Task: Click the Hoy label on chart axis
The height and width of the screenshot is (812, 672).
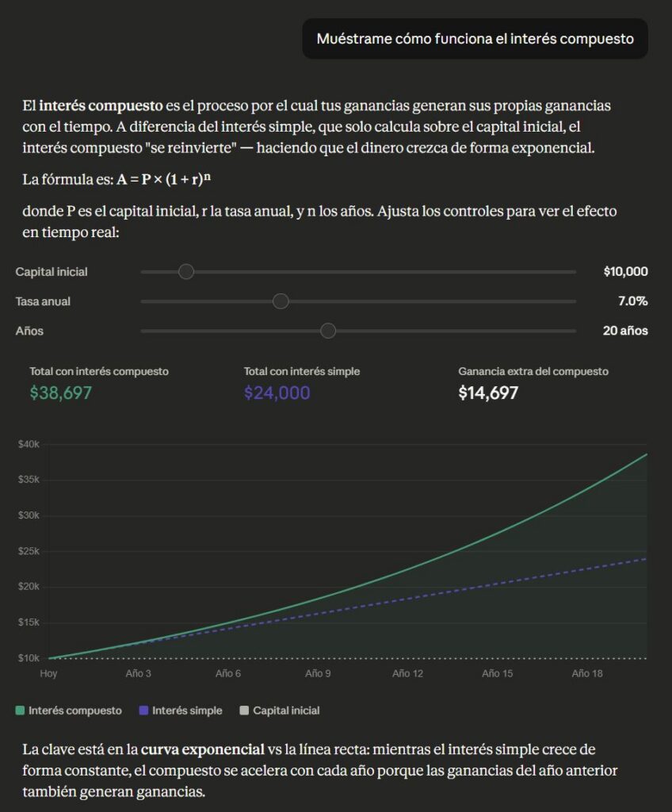Action: click(48, 673)
